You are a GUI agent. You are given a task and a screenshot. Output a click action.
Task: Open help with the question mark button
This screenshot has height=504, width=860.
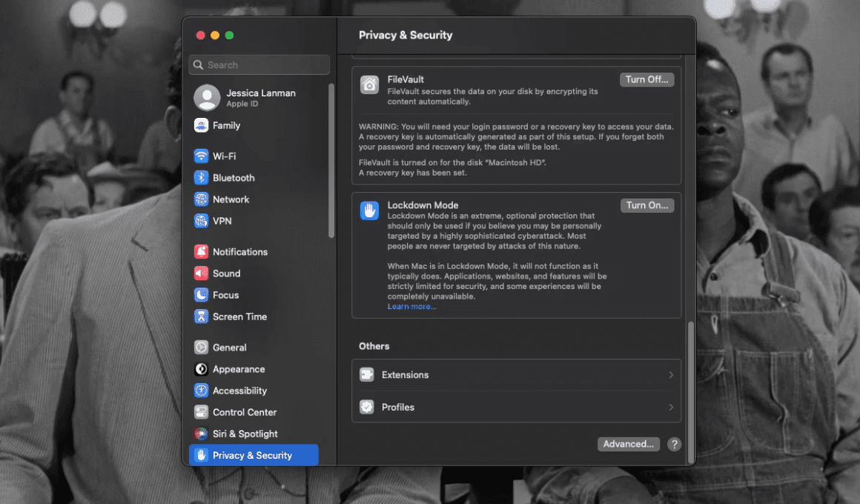click(x=674, y=444)
